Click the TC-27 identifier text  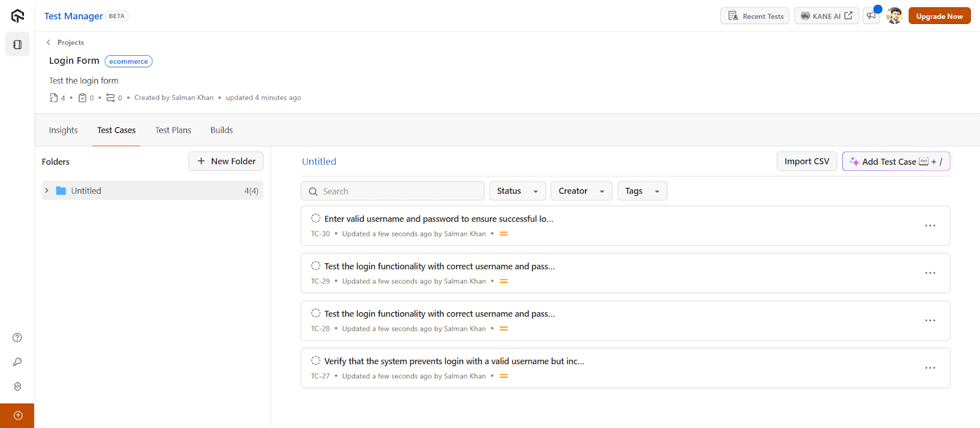pos(320,376)
